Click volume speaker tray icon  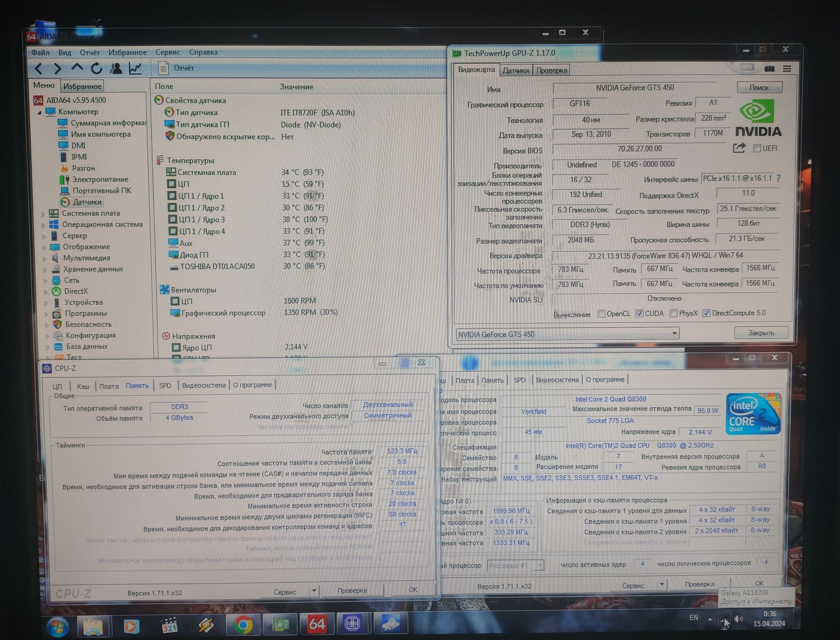739,619
